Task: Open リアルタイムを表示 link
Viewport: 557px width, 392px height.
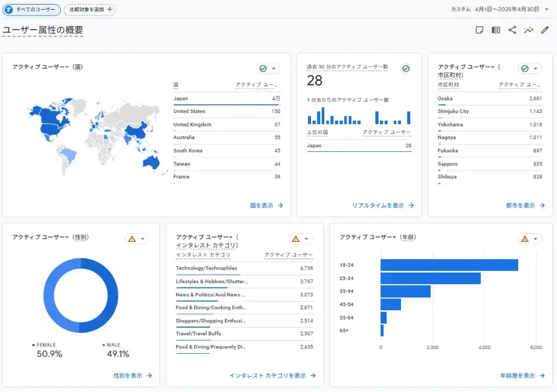Action: pos(383,205)
